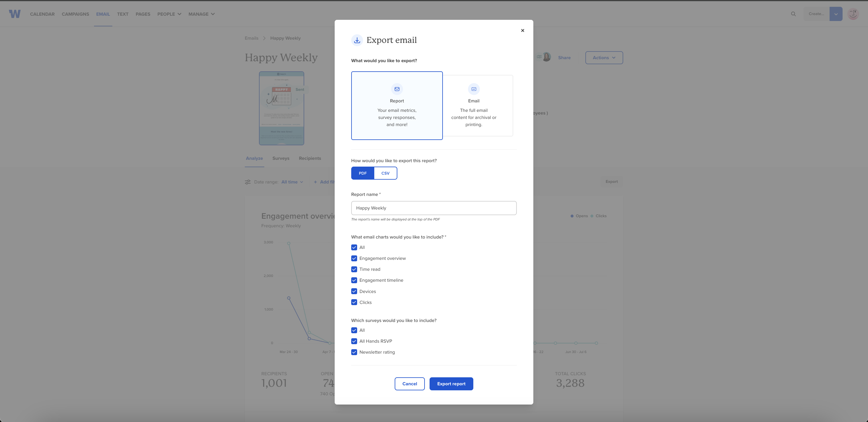Open Text in the top navigation
Screen dimensions: 868x422
click(123, 14)
